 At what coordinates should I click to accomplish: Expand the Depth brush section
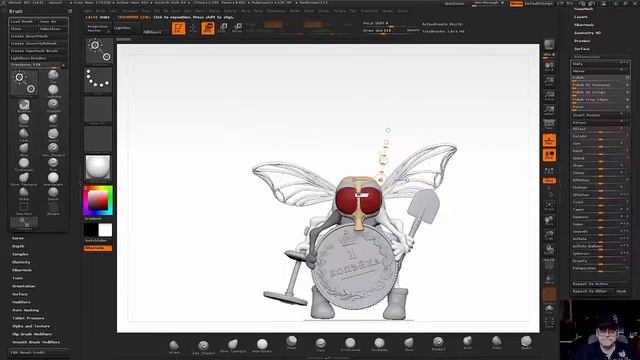(18, 246)
